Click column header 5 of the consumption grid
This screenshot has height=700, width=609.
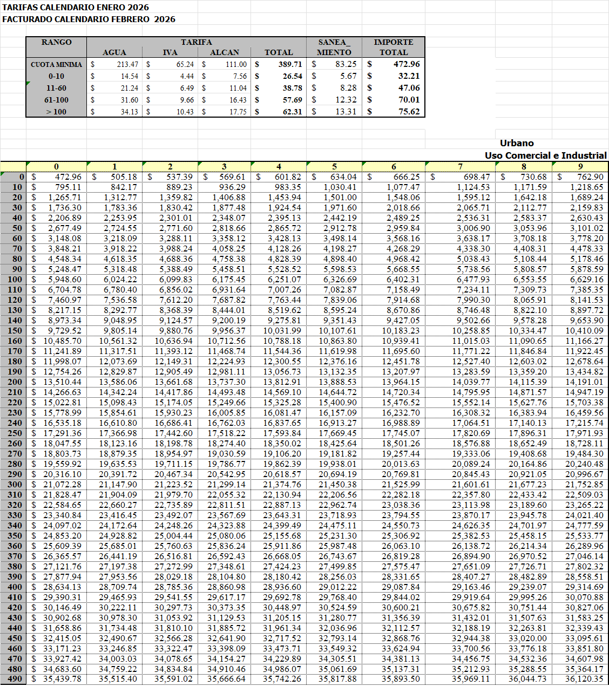pyautogui.click(x=334, y=167)
